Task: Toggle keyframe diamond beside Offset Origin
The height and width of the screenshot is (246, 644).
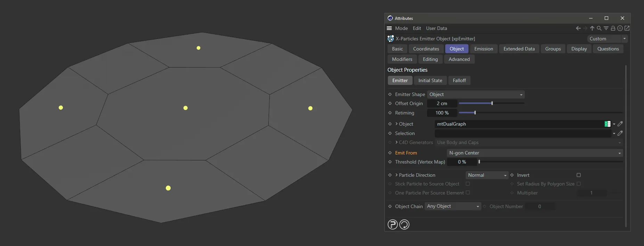Action: [x=390, y=103]
